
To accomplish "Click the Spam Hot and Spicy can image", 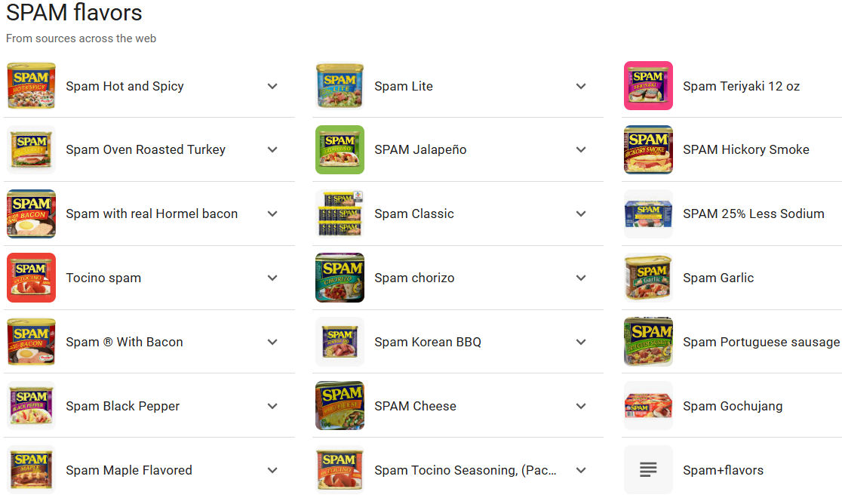I will pyautogui.click(x=31, y=86).
